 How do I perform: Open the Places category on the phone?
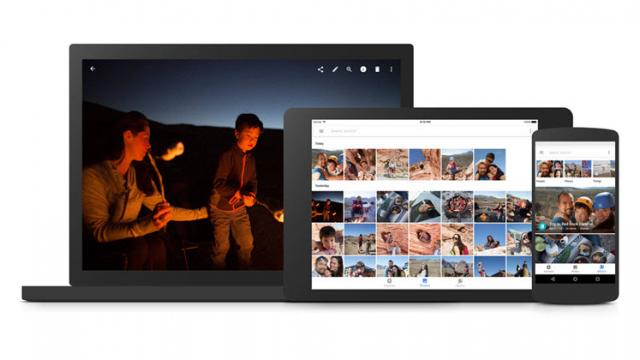click(577, 171)
